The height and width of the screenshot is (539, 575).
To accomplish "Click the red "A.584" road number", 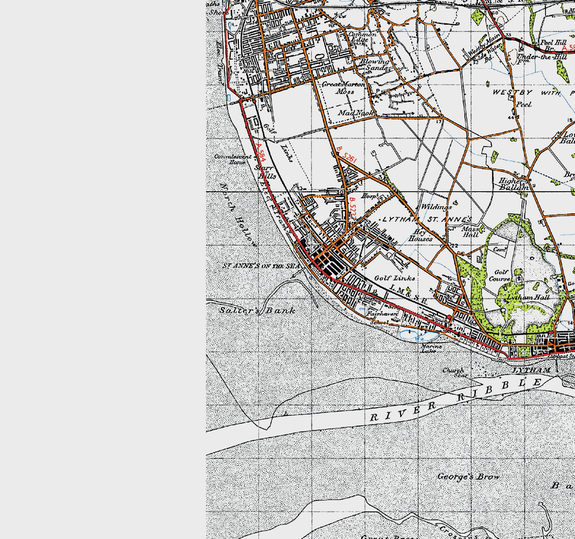I will (x=260, y=153).
